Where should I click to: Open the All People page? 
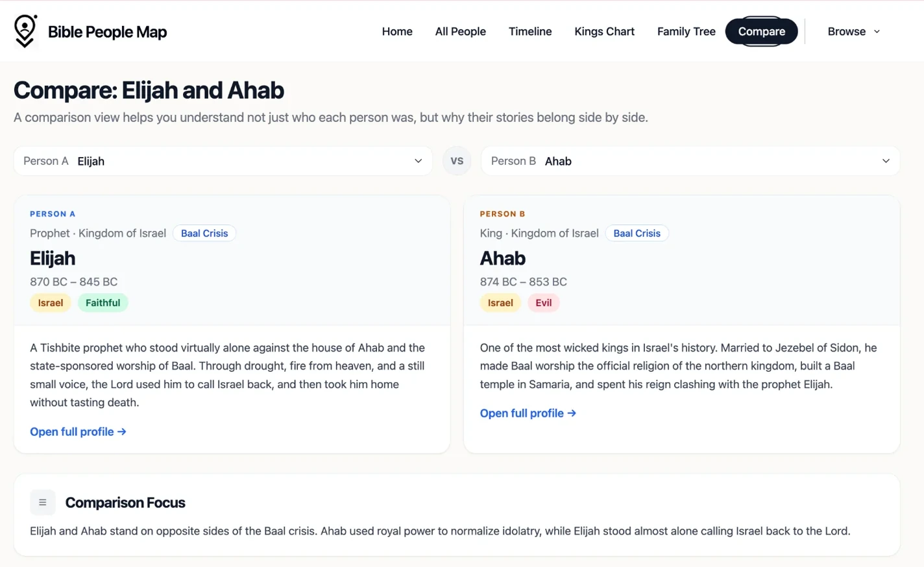[461, 31]
